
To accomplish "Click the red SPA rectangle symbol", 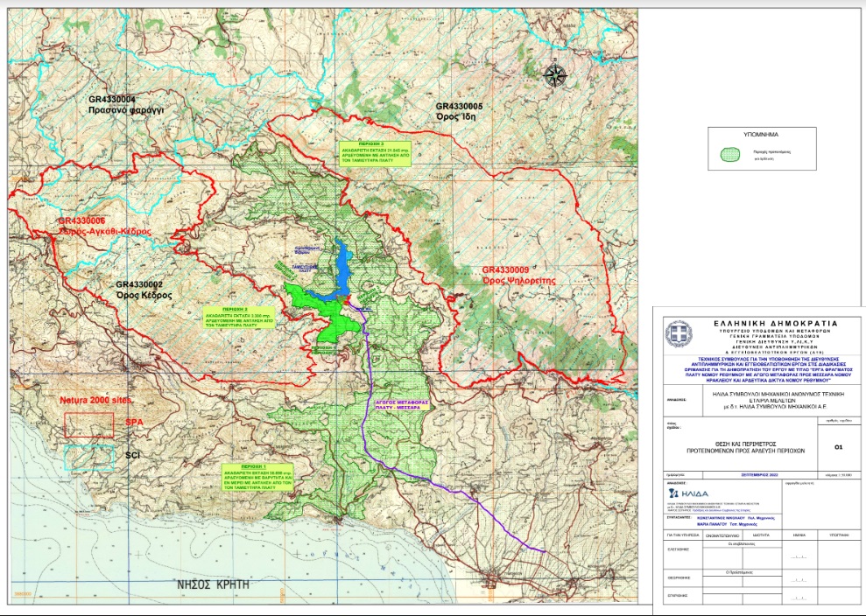I will coord(89,424).
